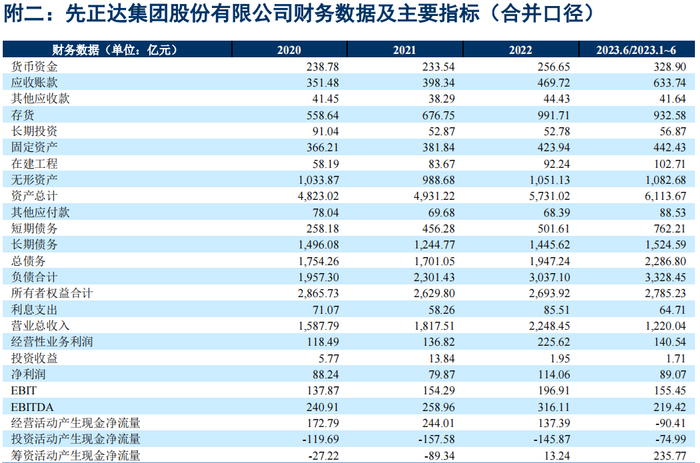700x463 pixels.
Task: Select the 投资活动产生现金净流量 row label
Action: [75, 439]
